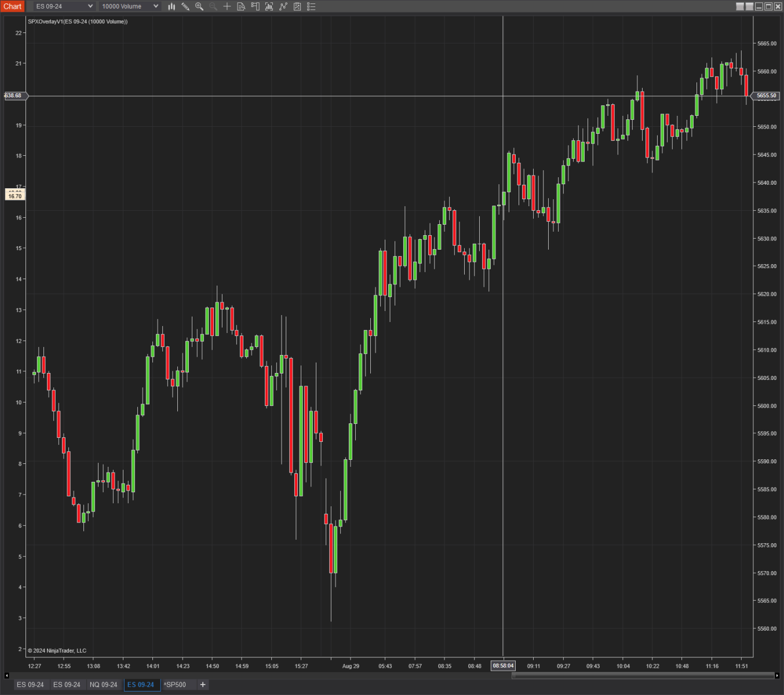This screenshot has width=784, height=695.
Task: Click the 15:27 time label on time axis
Action: pos(301,666)
